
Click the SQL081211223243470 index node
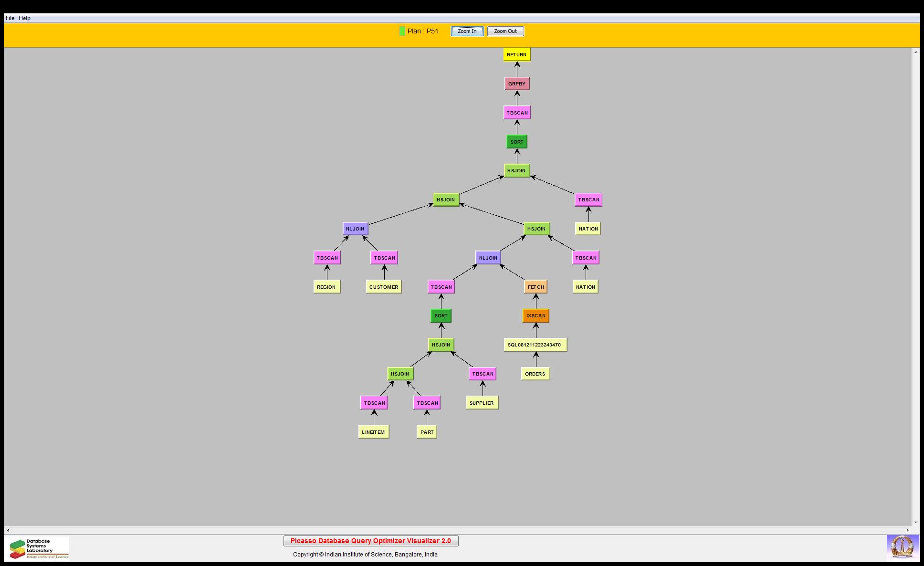pos(535,345)
